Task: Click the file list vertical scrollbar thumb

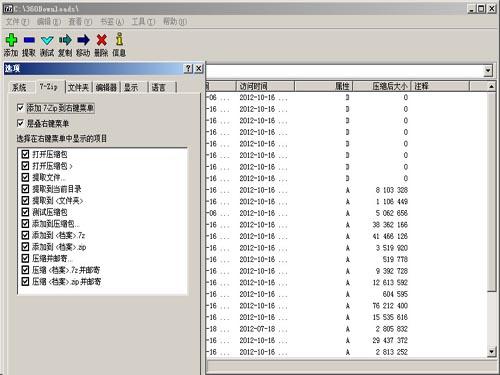Action: 492,191
